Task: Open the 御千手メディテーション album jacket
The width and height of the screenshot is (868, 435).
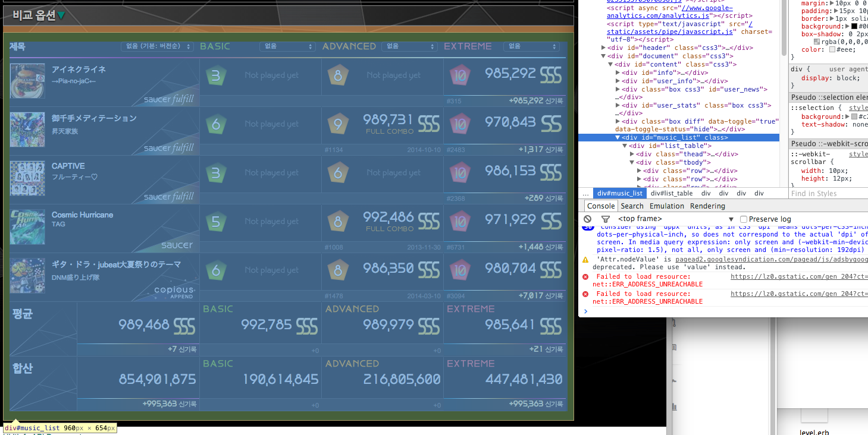Action: point(27,130)
